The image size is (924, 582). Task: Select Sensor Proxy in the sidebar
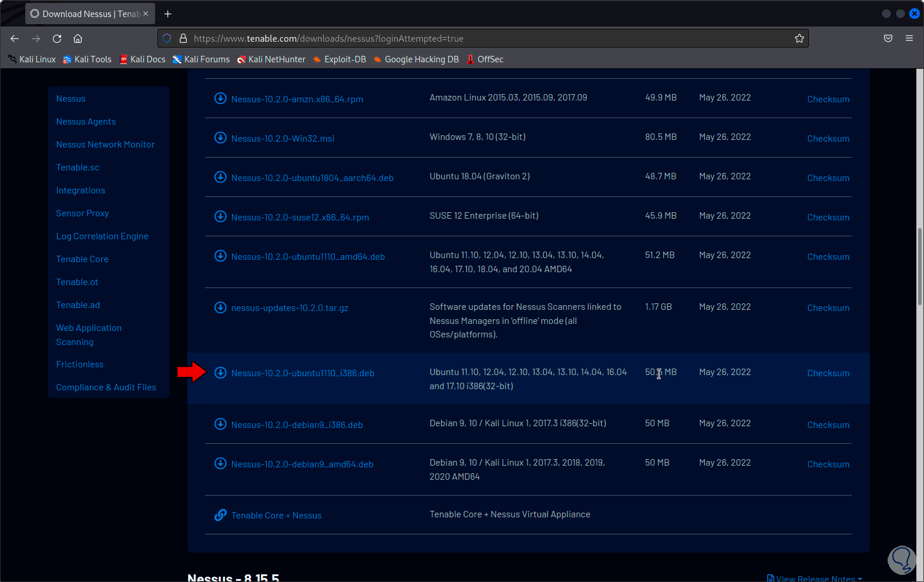pos(82,213)
